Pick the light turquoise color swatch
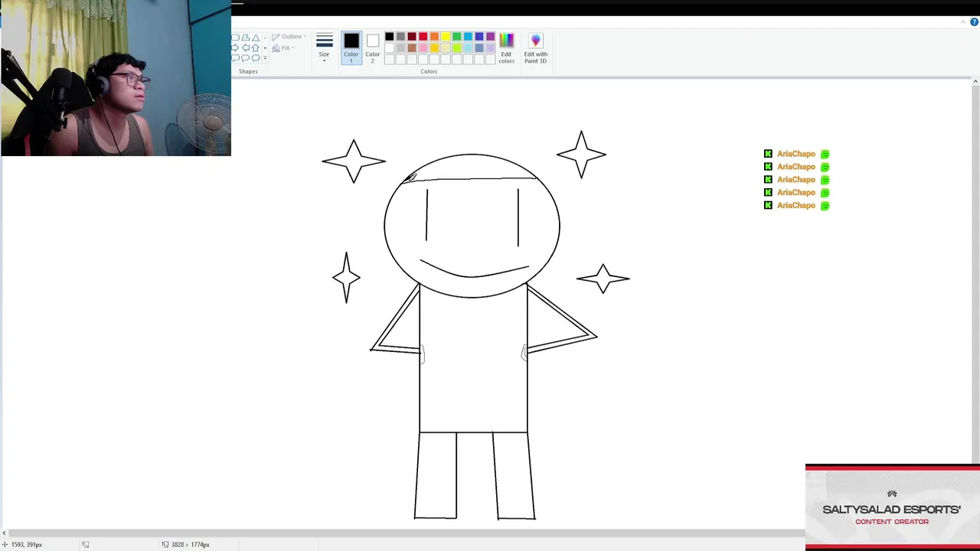Screen dimensions: 980x551 pos(468,48)
